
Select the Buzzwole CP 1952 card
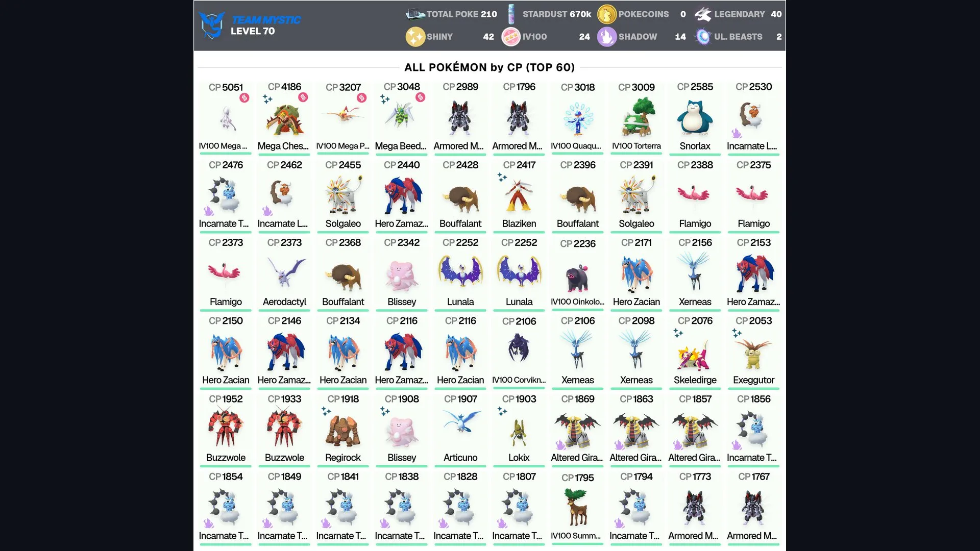click(226, 430)
